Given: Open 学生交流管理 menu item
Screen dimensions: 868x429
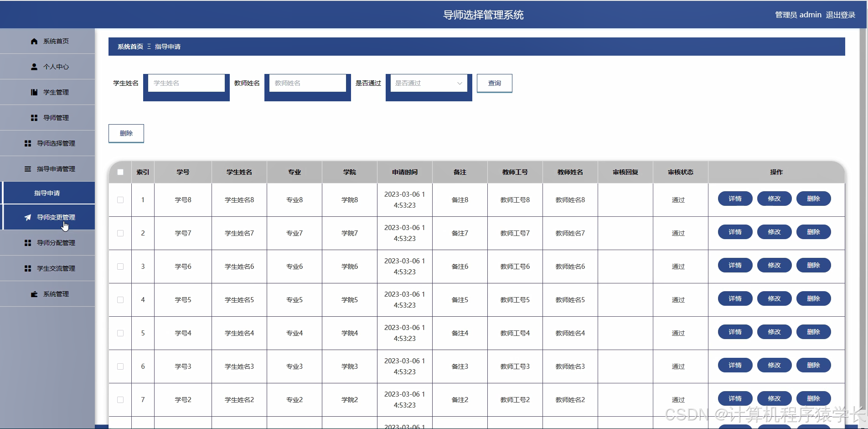Looking at the screenshot, I should click(47, 268).
